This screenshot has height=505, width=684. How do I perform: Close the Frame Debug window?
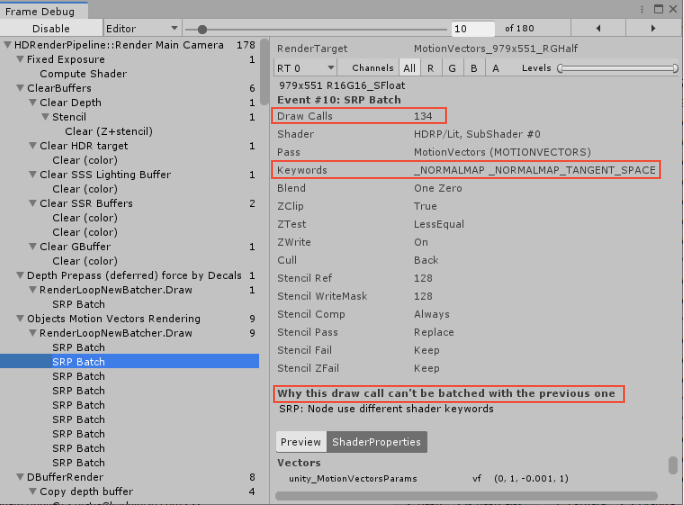673,9
